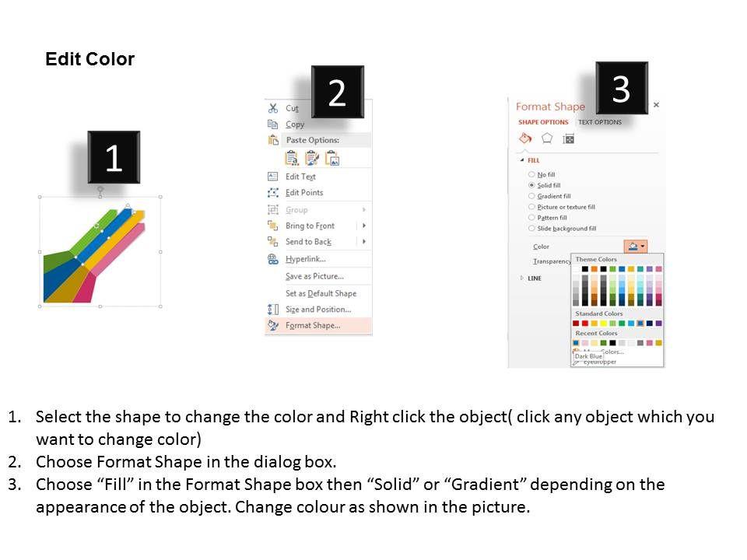
Task: Click the Copy icon in context menu
Action: (x=273, y=124)
